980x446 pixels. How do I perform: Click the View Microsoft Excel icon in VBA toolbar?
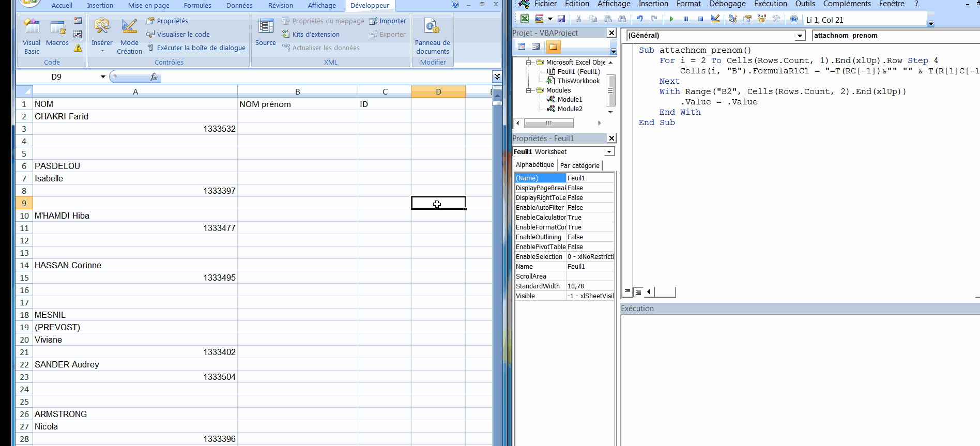(525, 19)
